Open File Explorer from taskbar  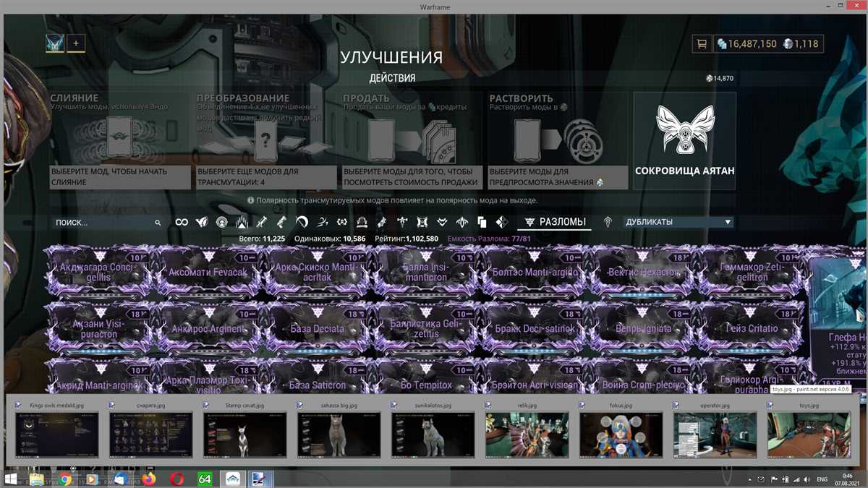click(36, 479)
